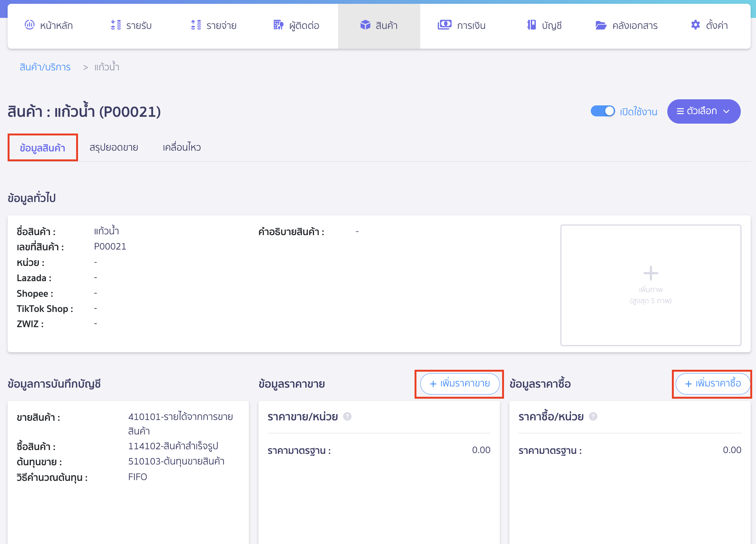This screenshot has height=544, width=756.
Task: Switch to the เคลื่อนไหว tab
Action: [x=181, y=147]
